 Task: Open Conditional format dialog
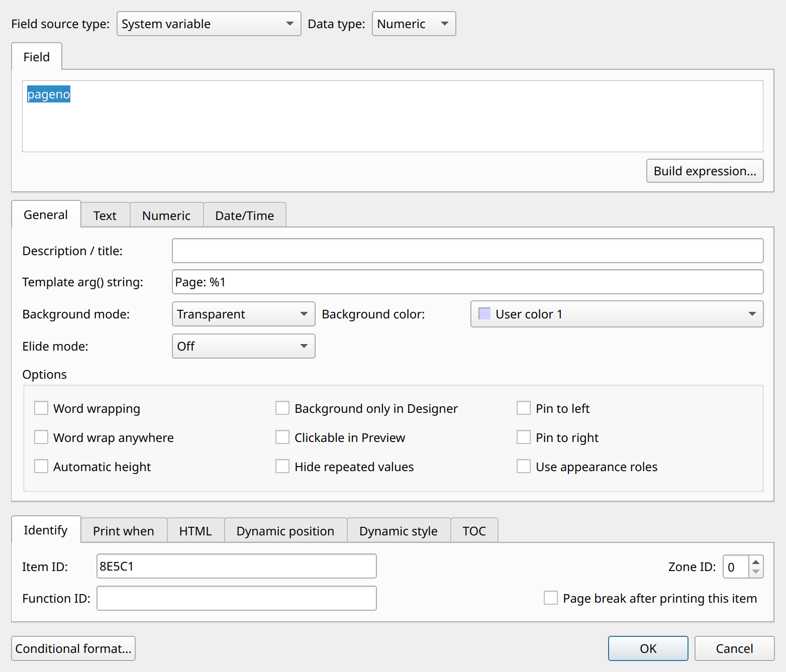[73, 648]
